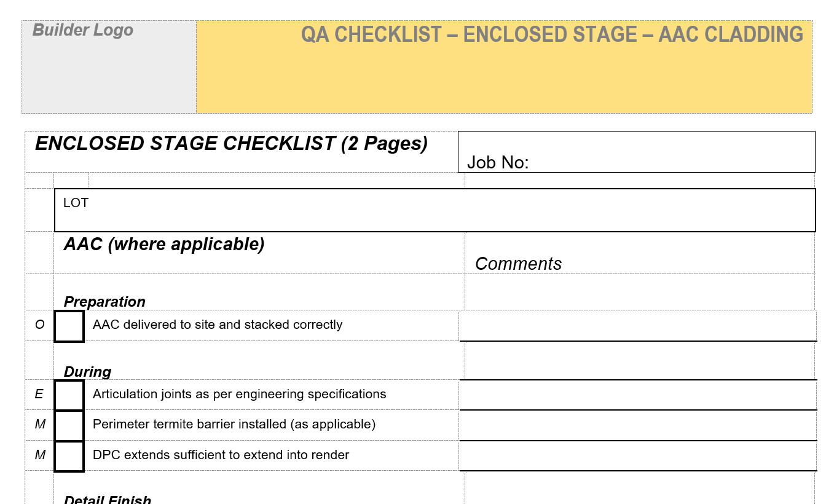This screenshot has height=504, width=834.
Task: Check the 'DPC extends sufficient' checkbox
Action: tap(69, 455)
